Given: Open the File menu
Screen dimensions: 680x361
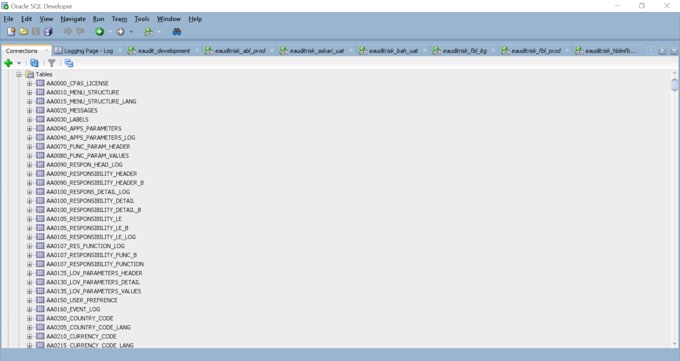Looking at the screenshot, I should 8,19.
